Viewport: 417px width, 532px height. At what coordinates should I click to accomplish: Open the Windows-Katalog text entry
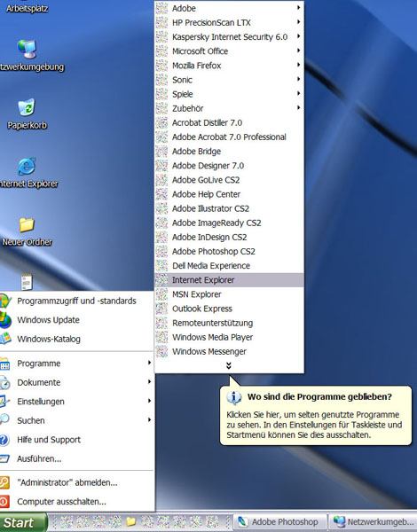pos(49,339)
